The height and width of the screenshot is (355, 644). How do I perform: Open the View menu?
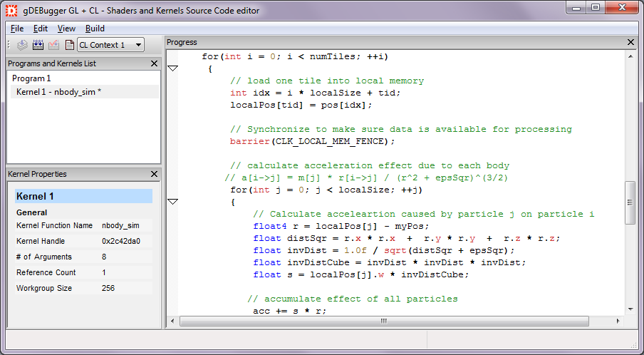66,29
